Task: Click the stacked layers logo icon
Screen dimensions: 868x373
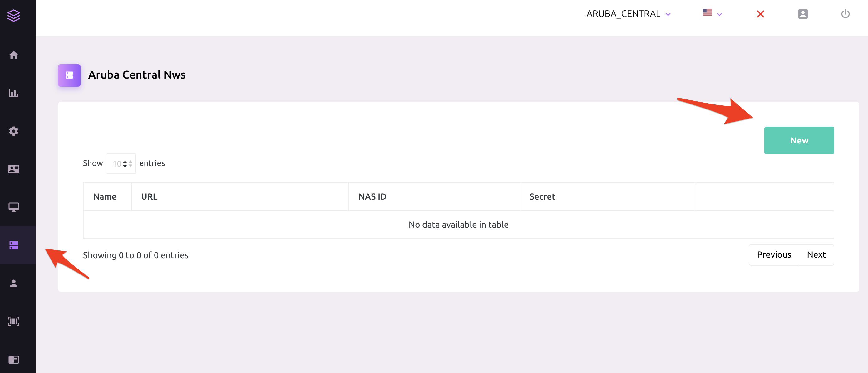Action: point(14,16)
